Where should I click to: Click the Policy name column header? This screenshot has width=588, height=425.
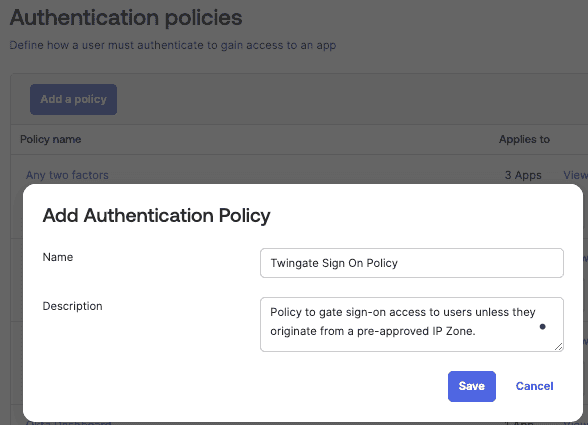[x=51, y=140]
